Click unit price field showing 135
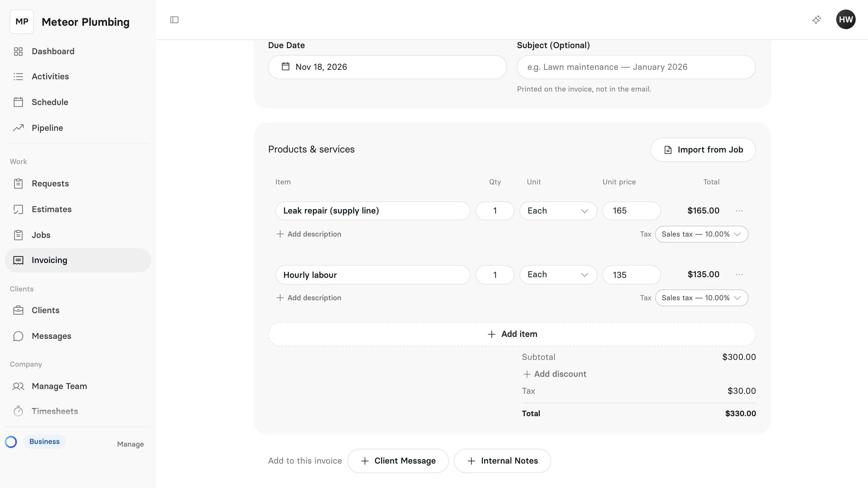 [x=631, y=275]
